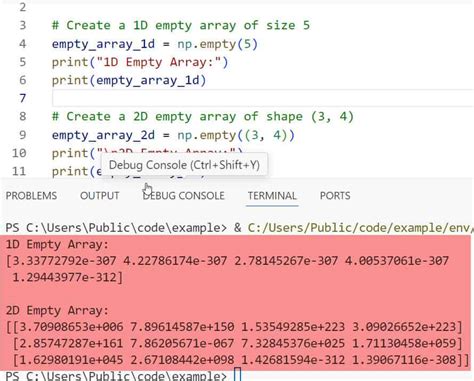Viewport: 474px width, 381px height.
Task: Click terminal value 3.33772792e-307
Action: point(64,261)
